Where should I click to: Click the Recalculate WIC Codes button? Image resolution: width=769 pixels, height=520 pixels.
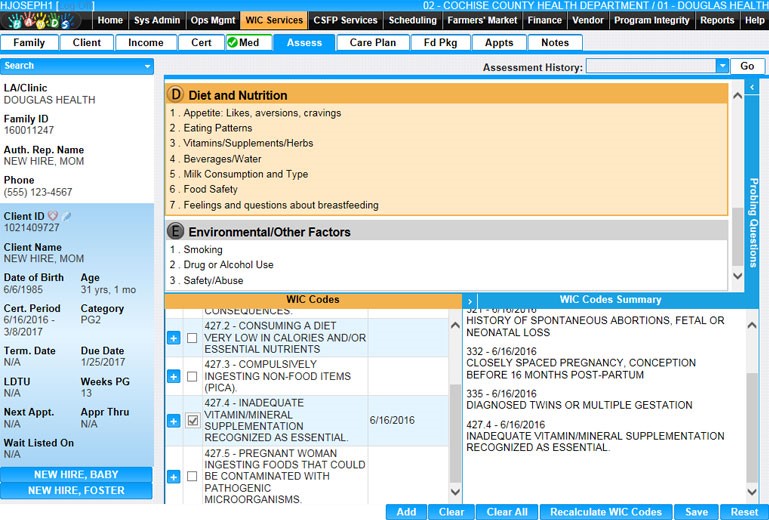605,512
